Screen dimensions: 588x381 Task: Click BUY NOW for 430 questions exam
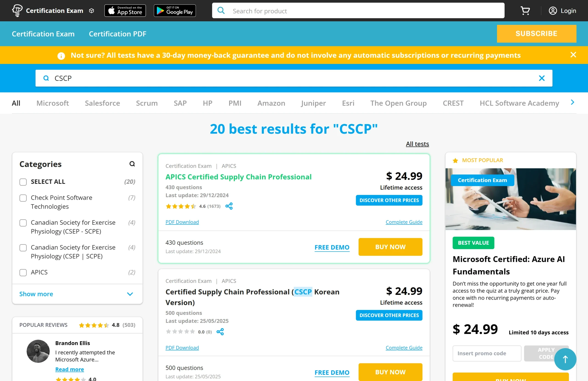point(390,247)
